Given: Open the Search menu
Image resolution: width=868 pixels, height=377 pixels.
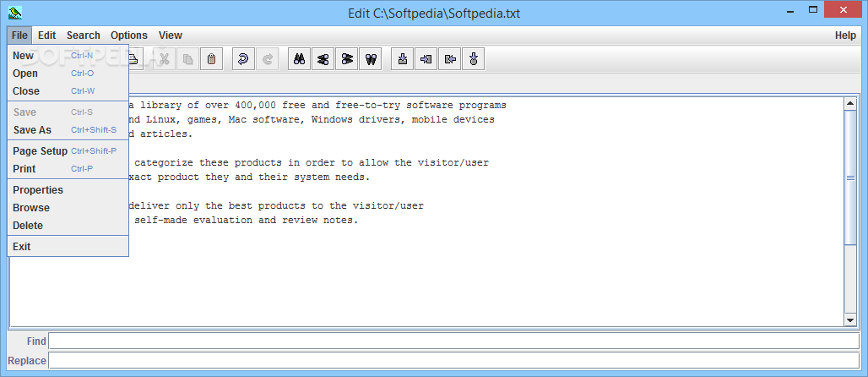Looking at the screenshot, I should pyautogui.click(x=84, y=35).
